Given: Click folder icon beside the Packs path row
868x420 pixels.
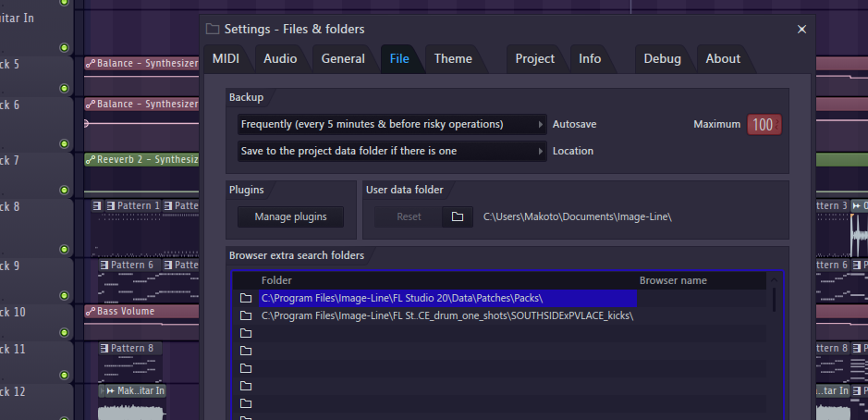Looking at the screenshot, I should click(246, 298).
